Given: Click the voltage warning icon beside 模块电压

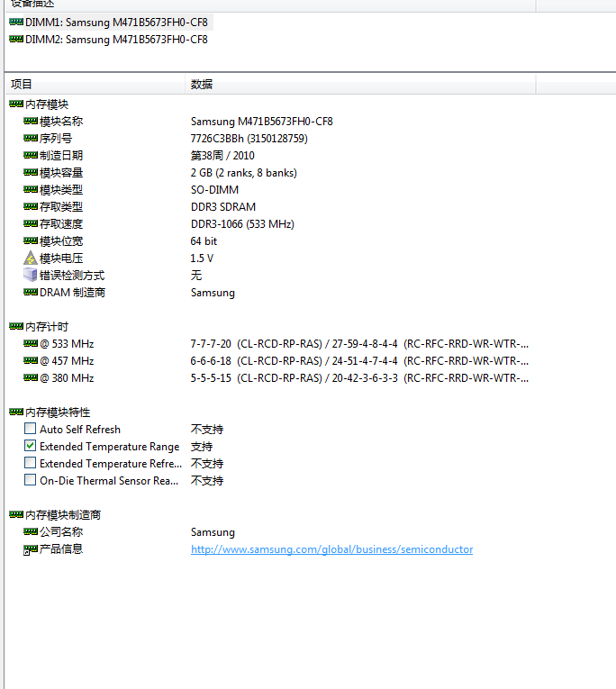Looking at the screenshot, I should click(31, 258).
